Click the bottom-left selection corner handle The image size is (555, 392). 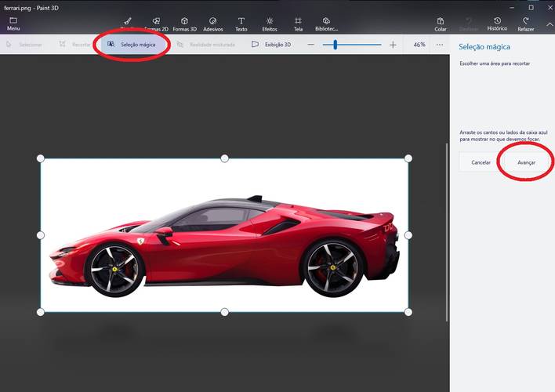pos(41,312)
